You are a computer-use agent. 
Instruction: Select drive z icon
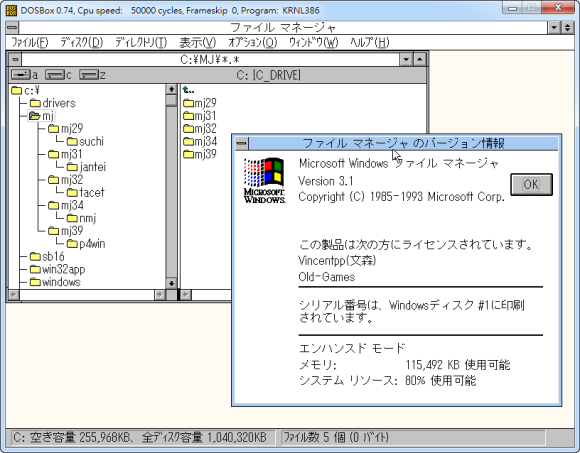click(92, 75)
